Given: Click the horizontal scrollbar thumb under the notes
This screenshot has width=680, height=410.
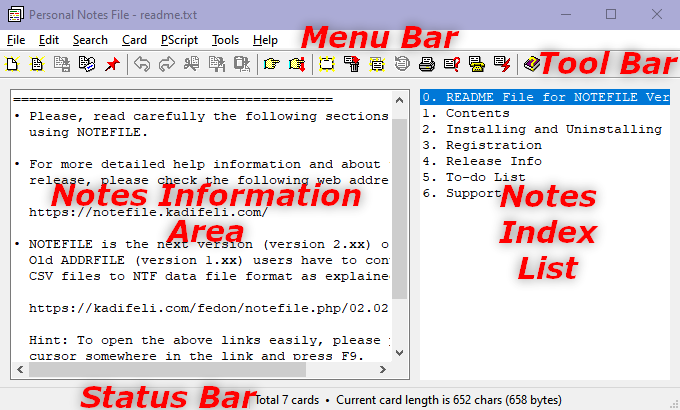Looking at the screenshot, I should click(167, 370).
